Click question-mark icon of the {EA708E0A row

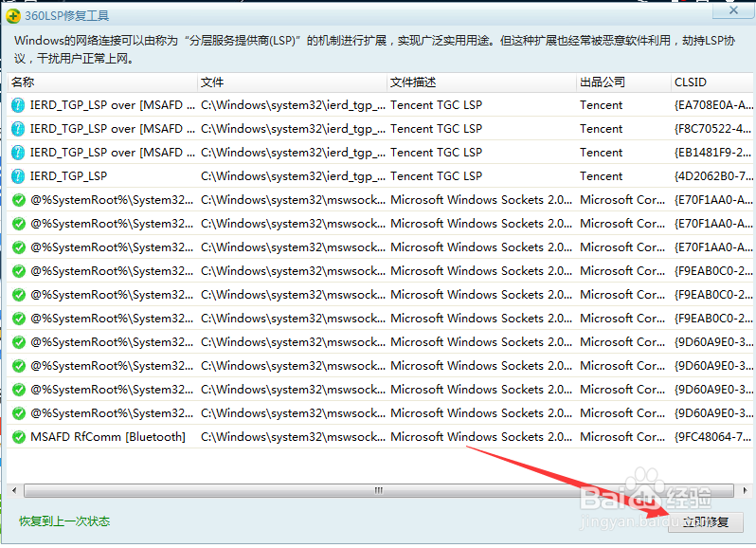pos(18,104)
